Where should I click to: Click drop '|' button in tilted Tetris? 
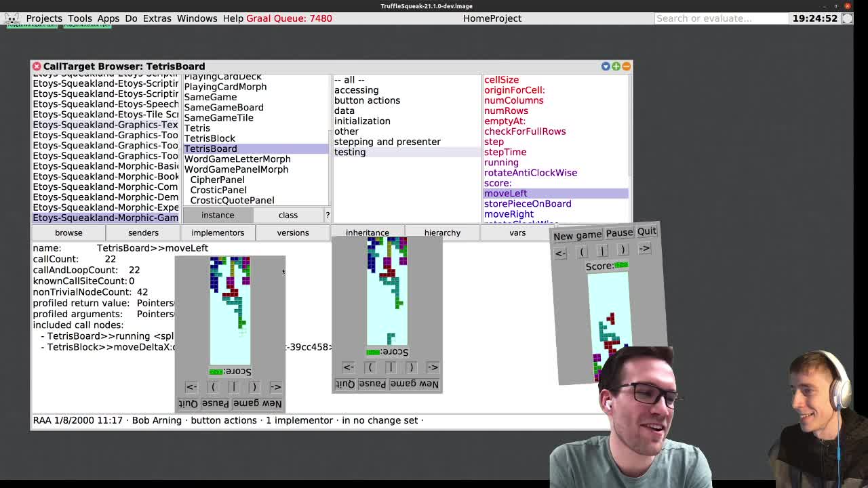602,251
